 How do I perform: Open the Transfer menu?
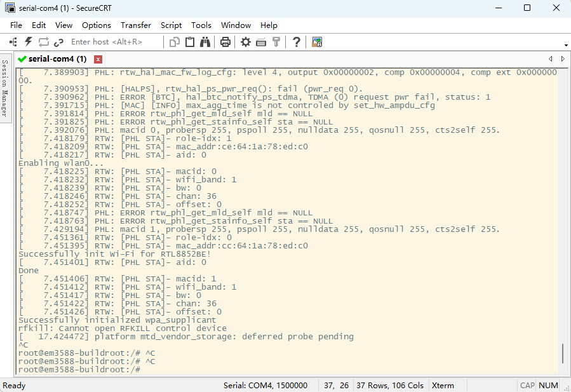click(136, 25)
